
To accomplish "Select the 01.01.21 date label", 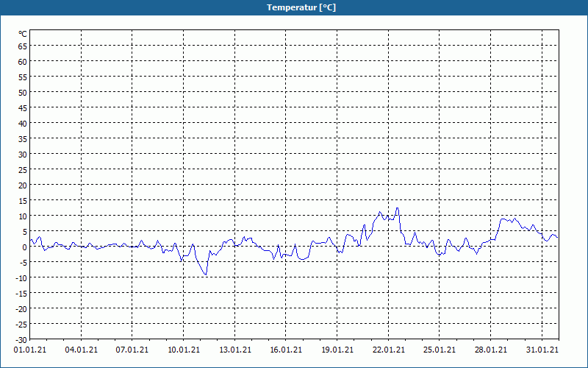I will [30, 350].
